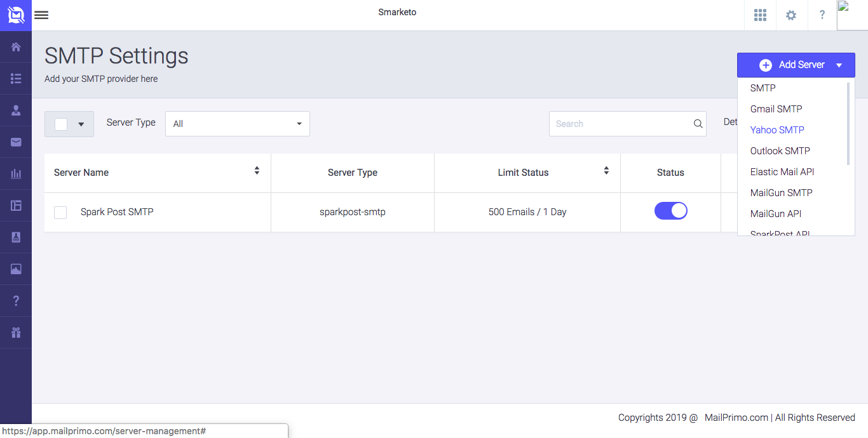Click the Smarketo title text
Screen dimensions: 868x438
(x=397, y=12)
